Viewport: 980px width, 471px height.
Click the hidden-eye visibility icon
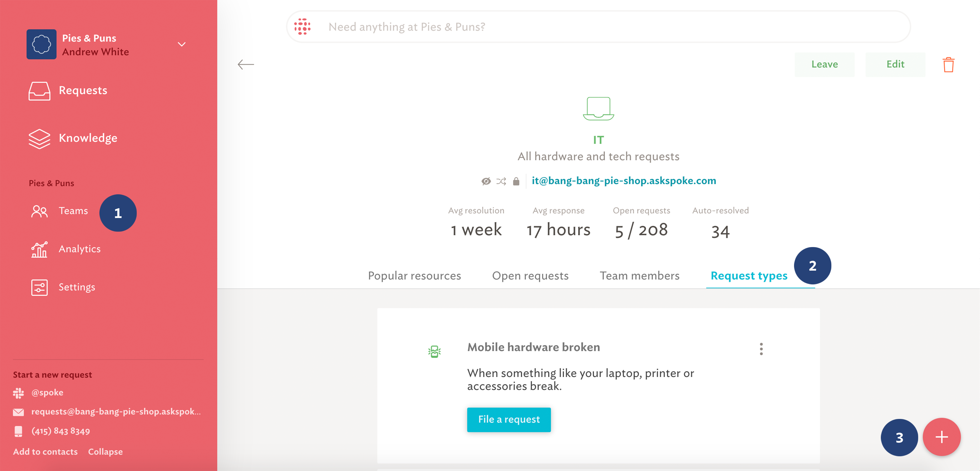[486, 181]
